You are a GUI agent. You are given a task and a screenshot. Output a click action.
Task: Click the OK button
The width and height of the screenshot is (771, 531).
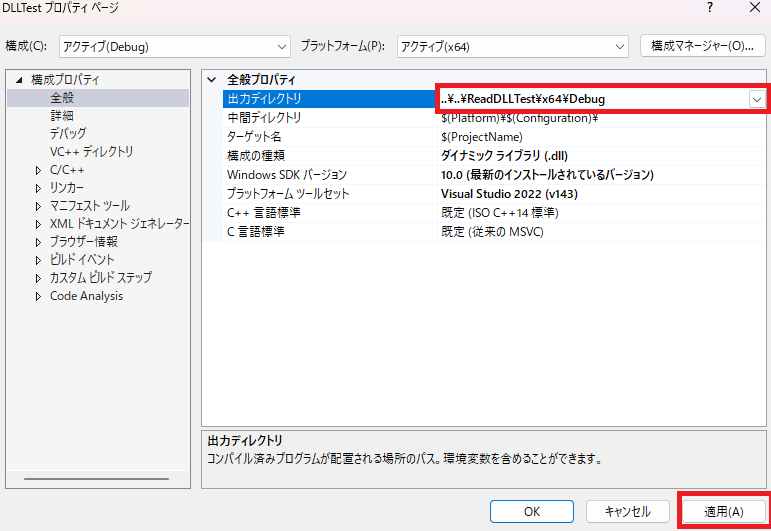click(533, 511)
